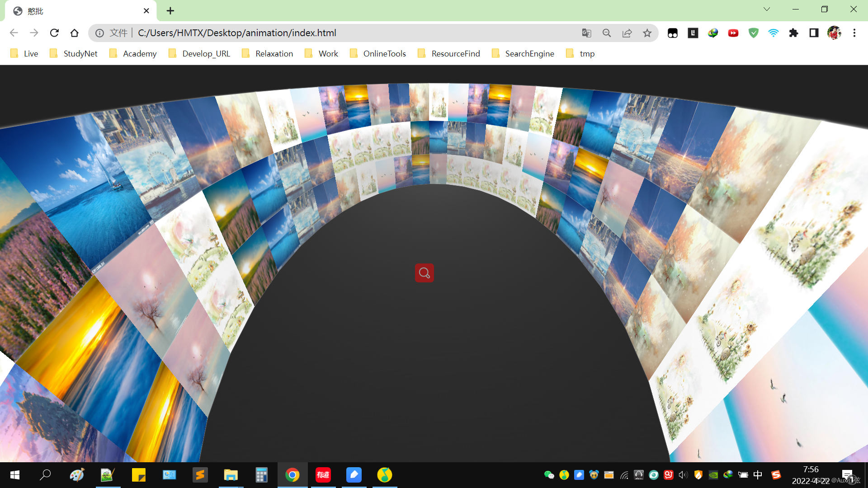
Task: Click the address bar to edit URL
Action: click(x=316, y=33)
